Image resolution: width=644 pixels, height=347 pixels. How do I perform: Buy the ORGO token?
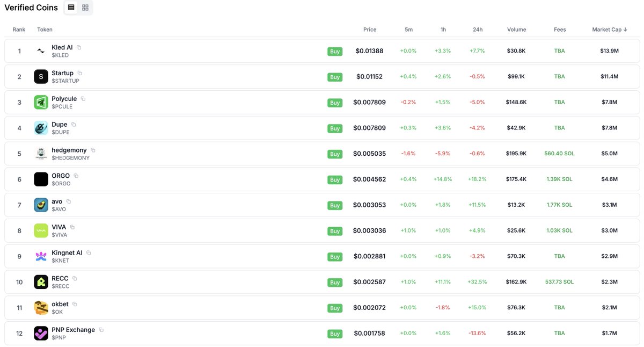(x=335, y=180)
